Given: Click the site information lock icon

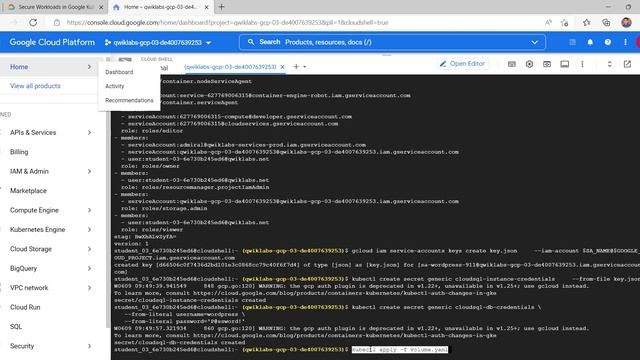Looking at the screenshot, I should pos(57,22).
